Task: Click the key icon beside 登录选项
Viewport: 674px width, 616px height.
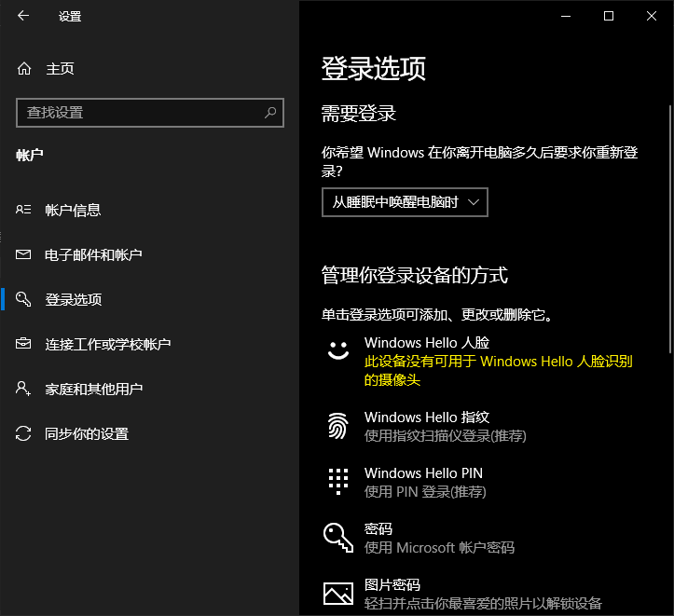Action: [23, 299]
